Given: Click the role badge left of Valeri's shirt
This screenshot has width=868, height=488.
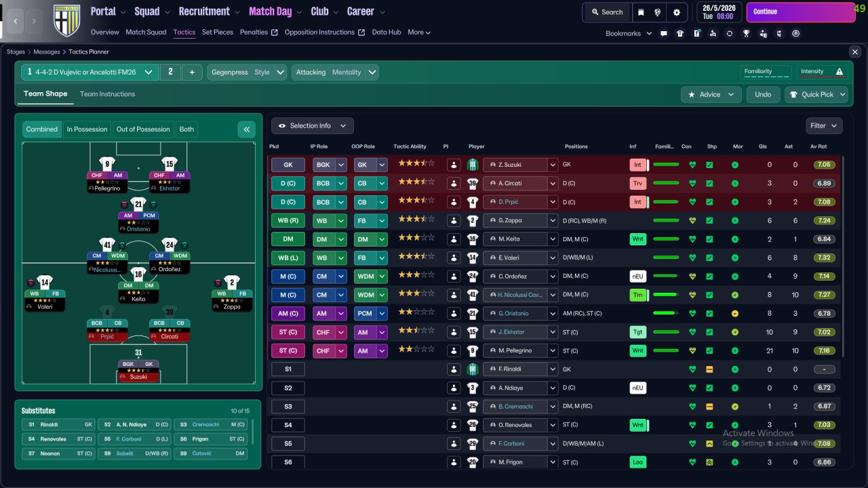Looking at the screenshot, I should [x=30, y=283].
